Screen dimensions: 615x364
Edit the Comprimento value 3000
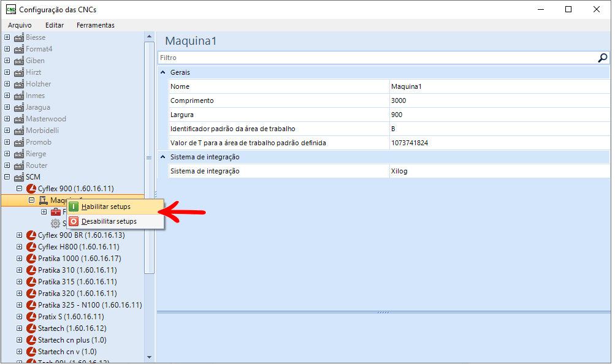[x=499, y=100]
